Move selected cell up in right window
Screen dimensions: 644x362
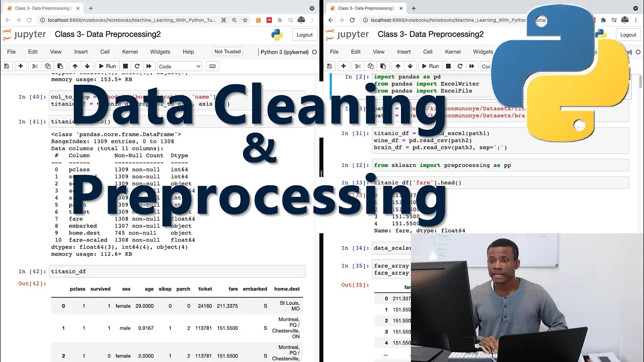tap(398, 66)
